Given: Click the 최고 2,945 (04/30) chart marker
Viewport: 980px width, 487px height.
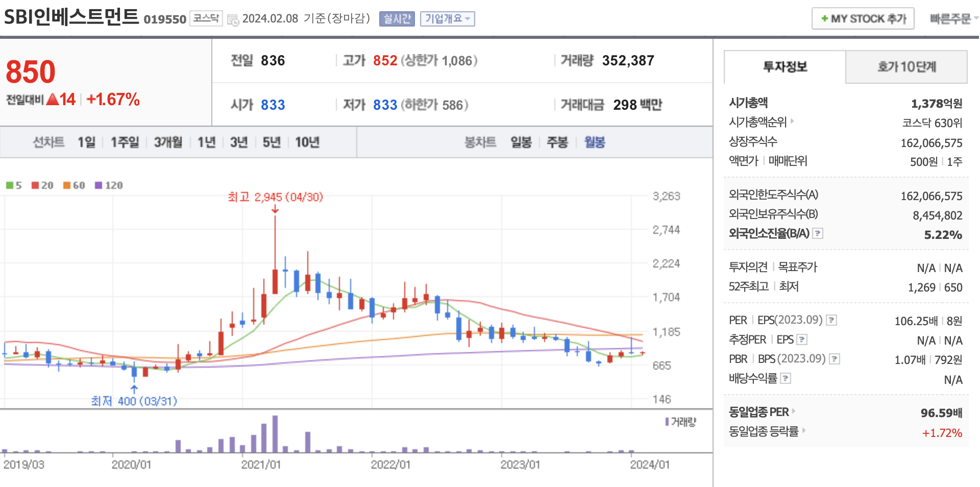Looking at the screenshot, I should coord(276,197).
